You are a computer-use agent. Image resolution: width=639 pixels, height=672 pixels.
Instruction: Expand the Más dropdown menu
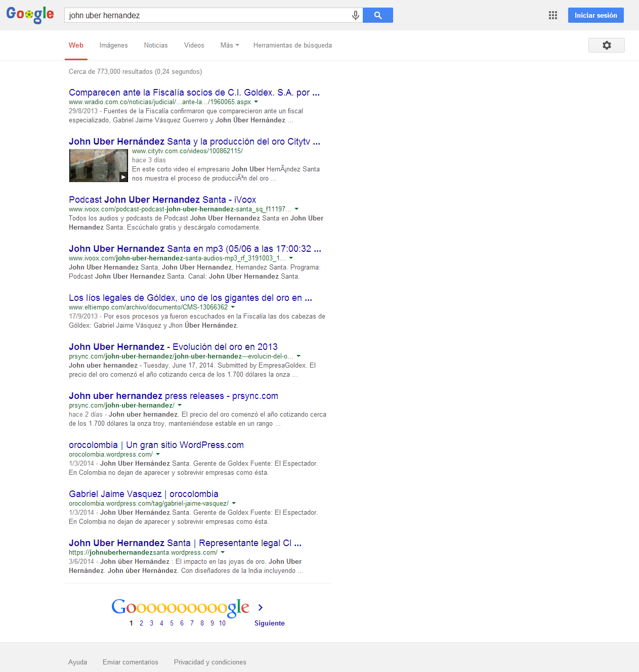pos(230,45)
